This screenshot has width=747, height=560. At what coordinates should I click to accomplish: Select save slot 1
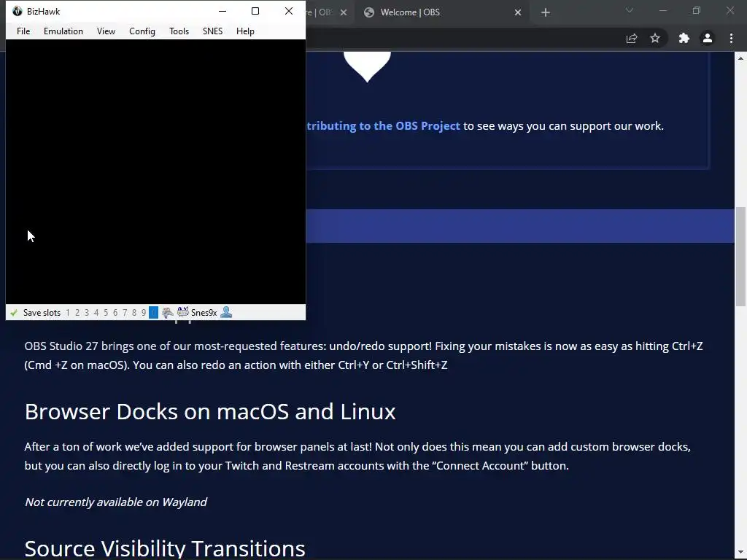tap(68, 313)
